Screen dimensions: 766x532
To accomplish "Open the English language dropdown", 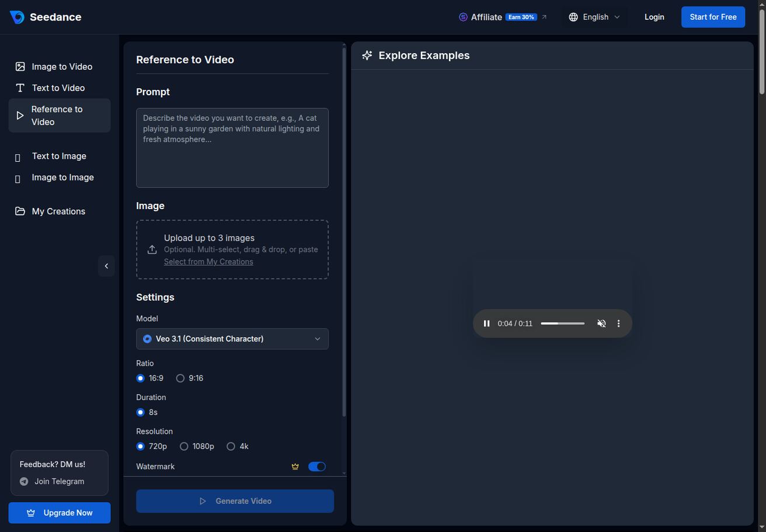I will 594,17.
